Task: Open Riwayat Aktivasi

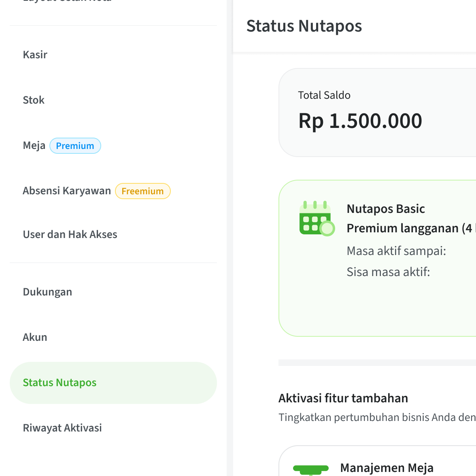Action: [x=62, y=427]
